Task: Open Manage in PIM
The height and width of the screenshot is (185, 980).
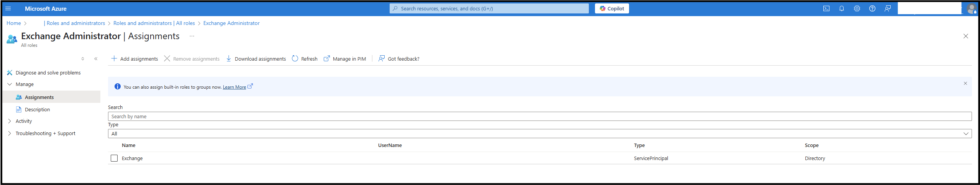Action: click(345, 59)
